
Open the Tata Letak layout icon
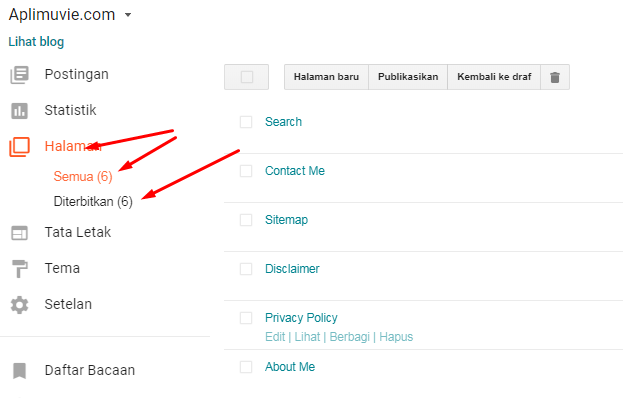tap(19, 233)
